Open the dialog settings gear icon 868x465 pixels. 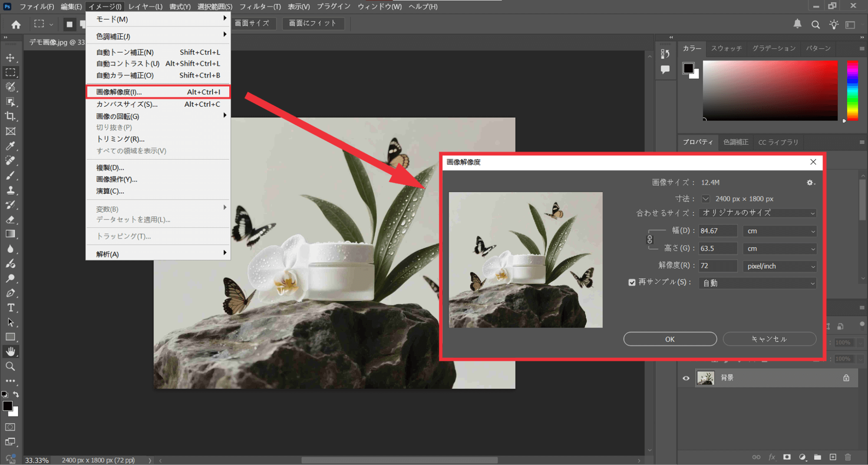coord(810,183)
